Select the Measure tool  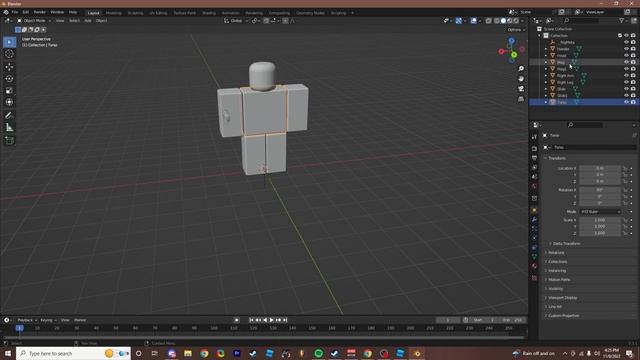point(9,128)
